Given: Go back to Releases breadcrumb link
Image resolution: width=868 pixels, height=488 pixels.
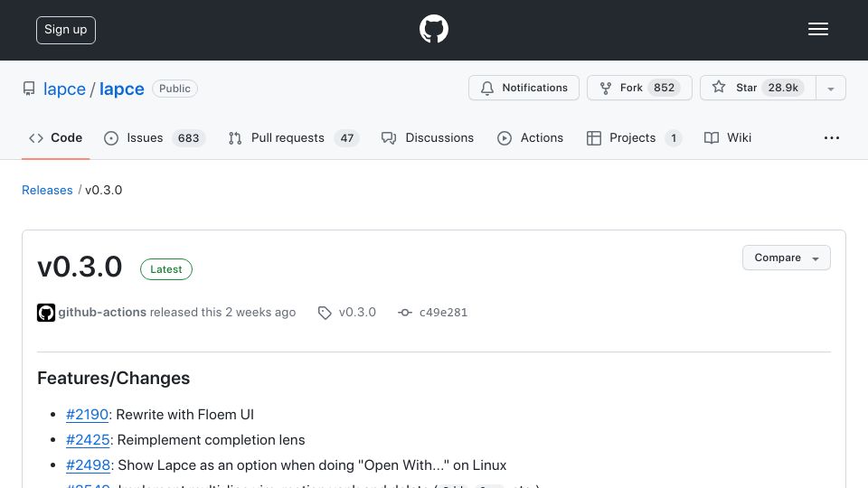Looking at the screenshot, I should (x=47, y=190).
